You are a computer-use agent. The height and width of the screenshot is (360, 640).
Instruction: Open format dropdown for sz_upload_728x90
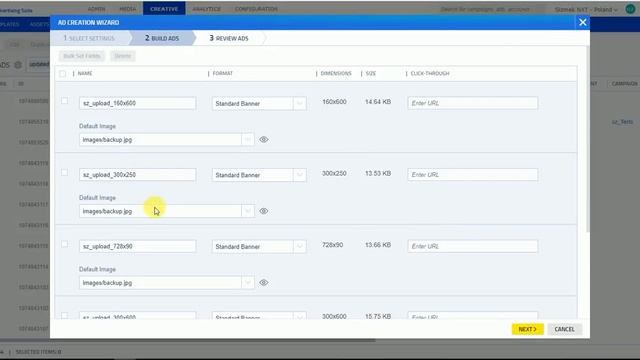[x=300, y=247]
